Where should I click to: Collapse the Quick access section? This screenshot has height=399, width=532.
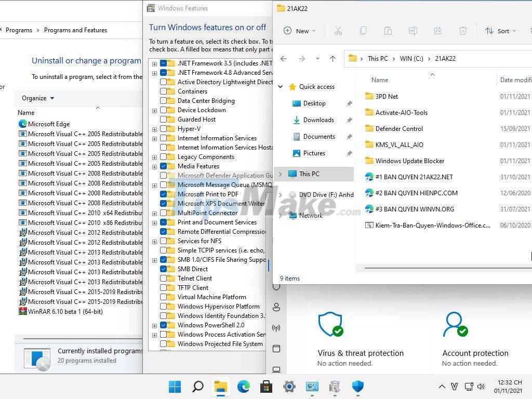281,87
